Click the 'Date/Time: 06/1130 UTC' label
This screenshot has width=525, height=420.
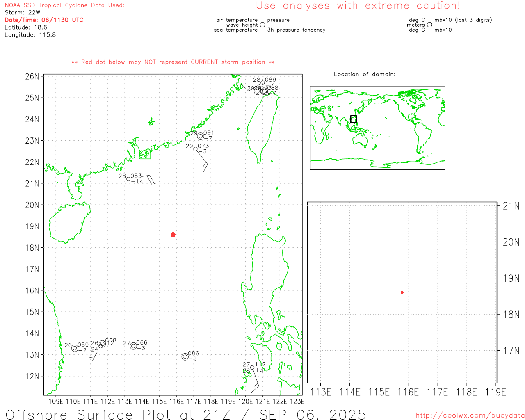pos(44,20)
